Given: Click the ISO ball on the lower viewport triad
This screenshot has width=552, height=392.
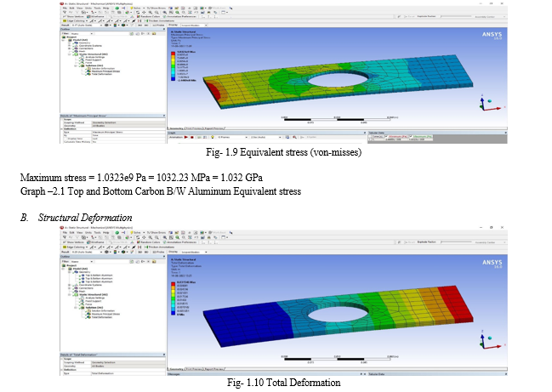Looking at the screenshot, I should tap(490, 338).
